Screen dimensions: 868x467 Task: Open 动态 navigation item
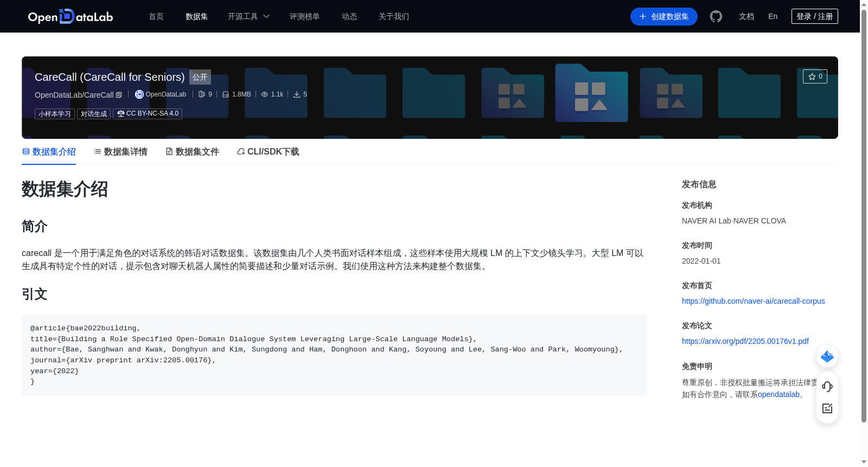click(349, 16)
